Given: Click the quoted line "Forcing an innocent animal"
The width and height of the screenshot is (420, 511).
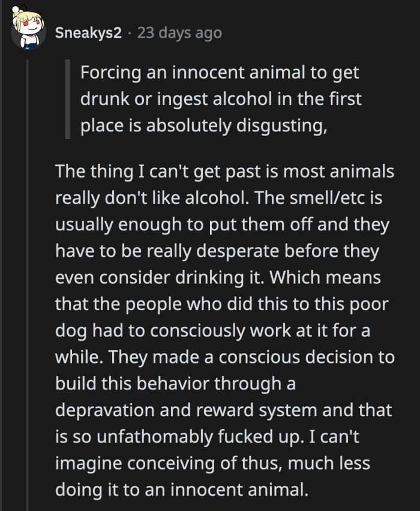Looking at the screenshot, I should [220, 73].
